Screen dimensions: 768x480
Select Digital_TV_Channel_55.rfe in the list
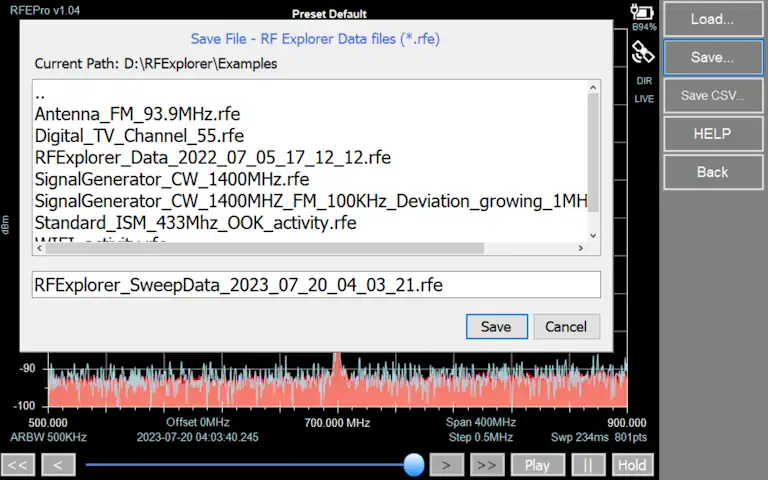(x=139, y=136)
